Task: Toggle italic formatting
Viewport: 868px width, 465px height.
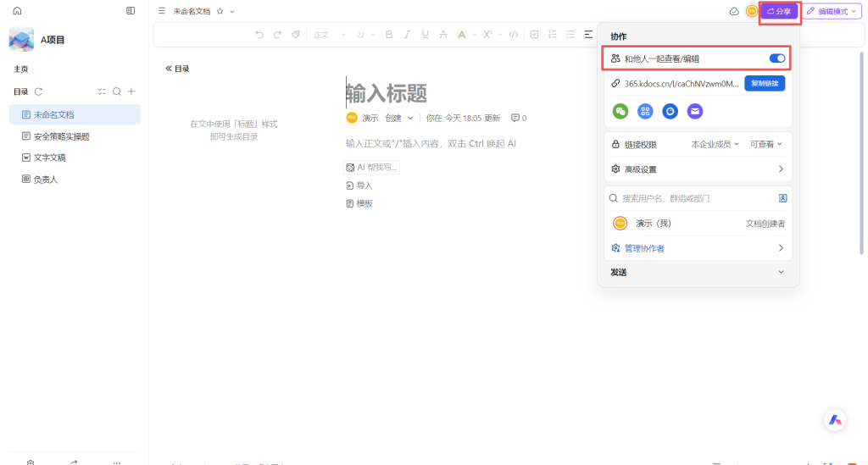Action: [407, 34]
